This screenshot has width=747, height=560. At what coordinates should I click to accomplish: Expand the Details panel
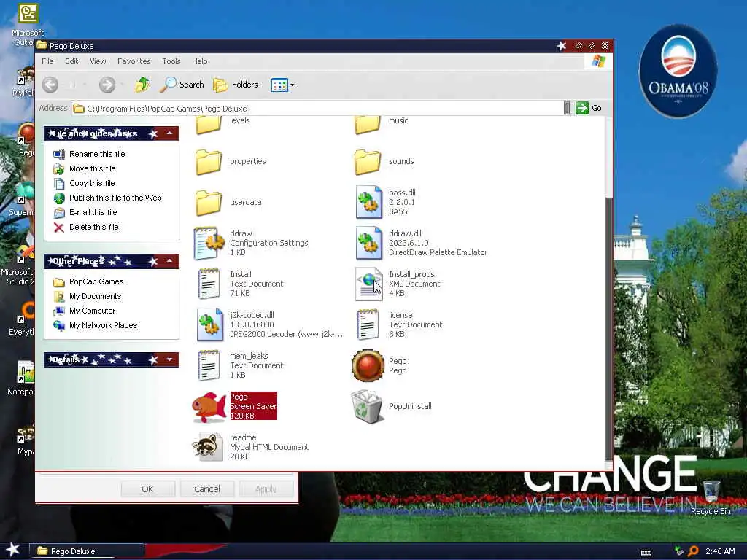click(x=169, y=359)
